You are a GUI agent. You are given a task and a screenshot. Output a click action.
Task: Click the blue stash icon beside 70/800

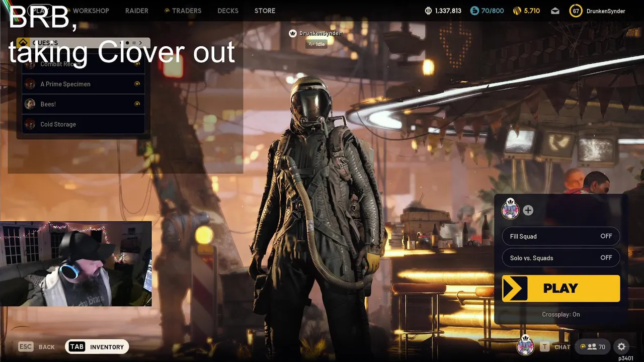tap(474, 11)
